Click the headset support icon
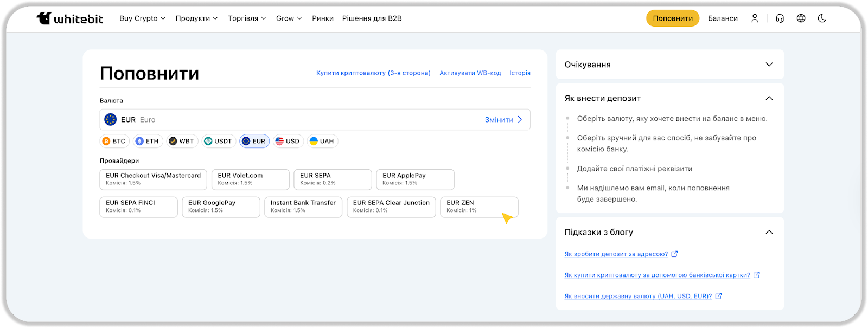868x328 pixels. (x=780, y=18)
